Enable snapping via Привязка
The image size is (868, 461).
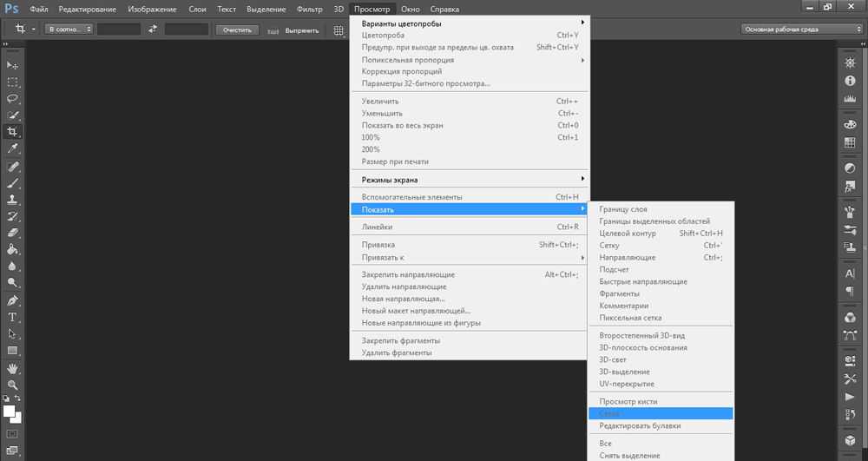point(378,245)
